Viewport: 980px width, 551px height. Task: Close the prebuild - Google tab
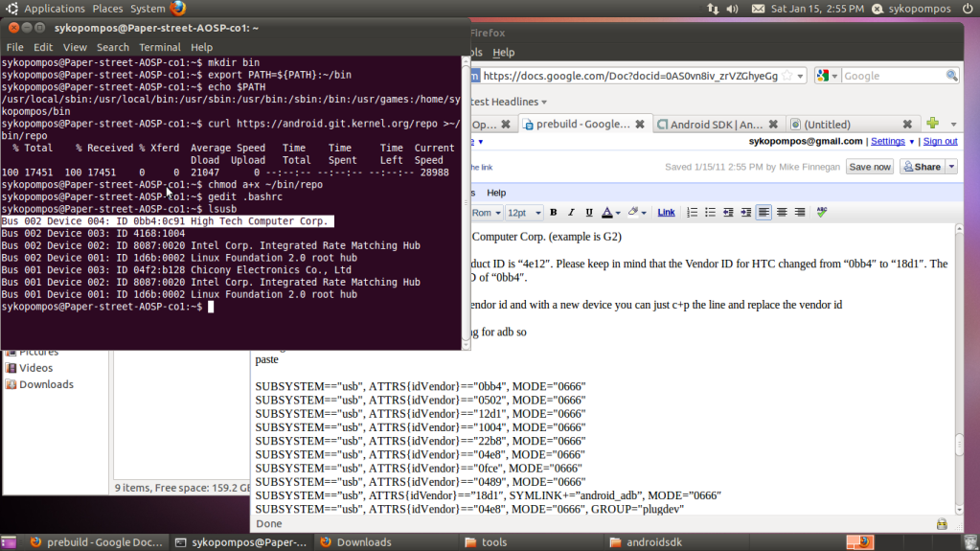click(640, 125)
